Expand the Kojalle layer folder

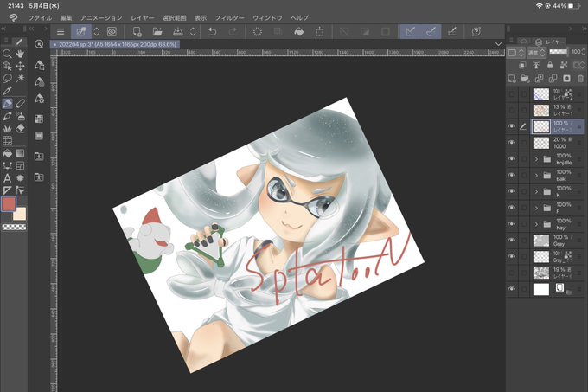(536, 159)
